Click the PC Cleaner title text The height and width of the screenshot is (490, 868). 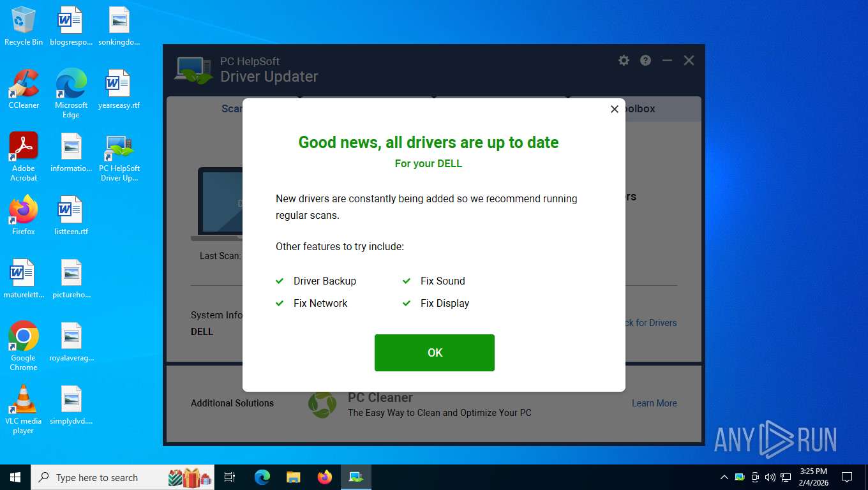380,397
